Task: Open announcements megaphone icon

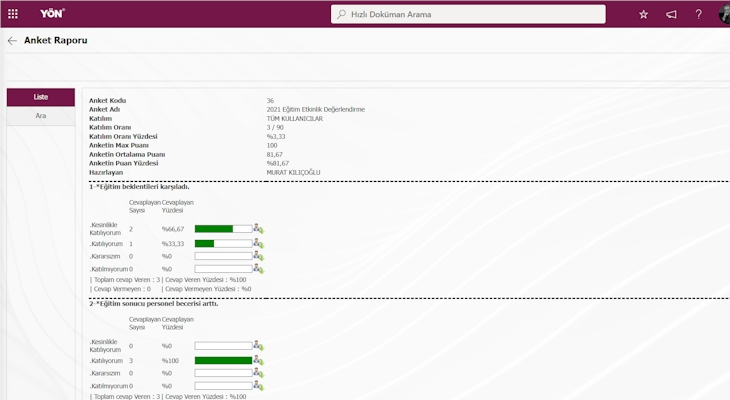Action: (x=671, y=14)
